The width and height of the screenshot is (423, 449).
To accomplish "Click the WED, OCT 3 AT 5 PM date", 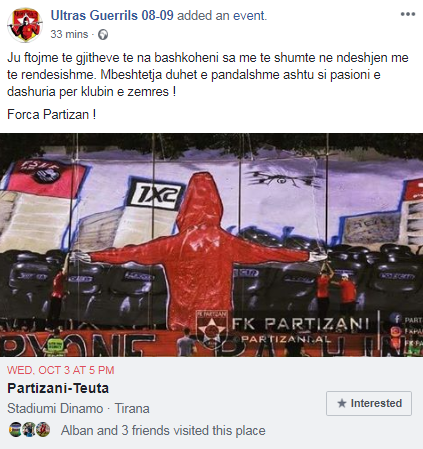I will click(x=61, y=370).
